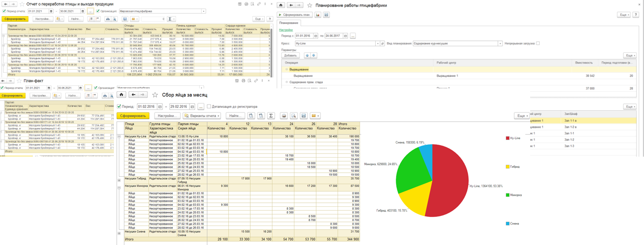Screen dimensions: 644x245
Task: Click Добавить button under Параметры
Action: click(290, 56)
